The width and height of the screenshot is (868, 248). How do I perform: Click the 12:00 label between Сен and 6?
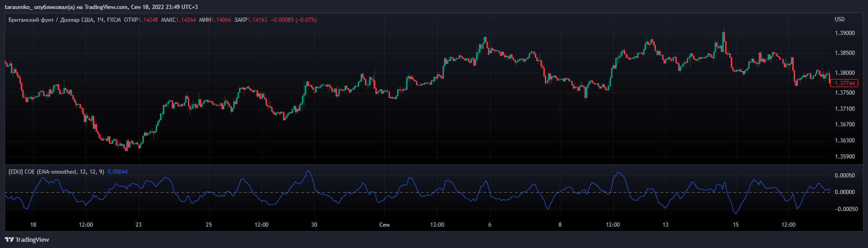click(x=437, y=225)
